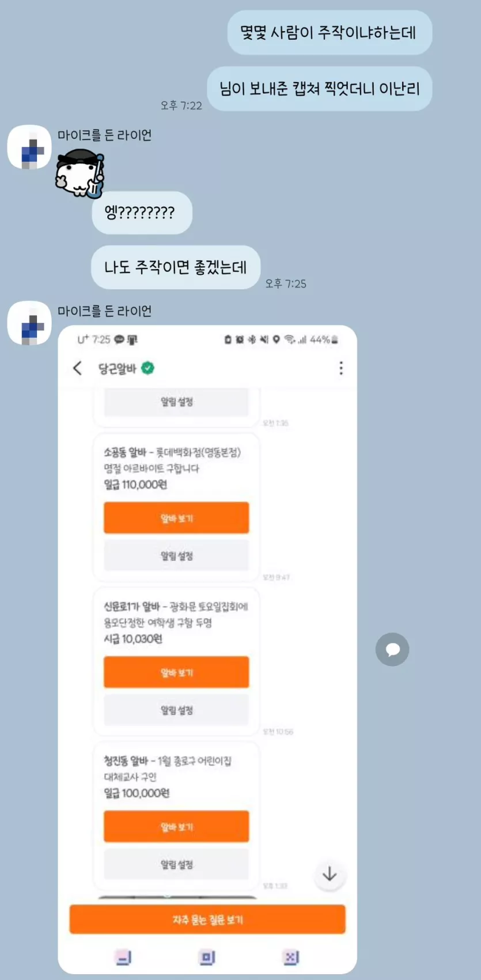This screenshot has width=481, height=980.
Task: Tap 알림 설정 under 신문로1가 알바 card
Action: click(x=176, y=710)
